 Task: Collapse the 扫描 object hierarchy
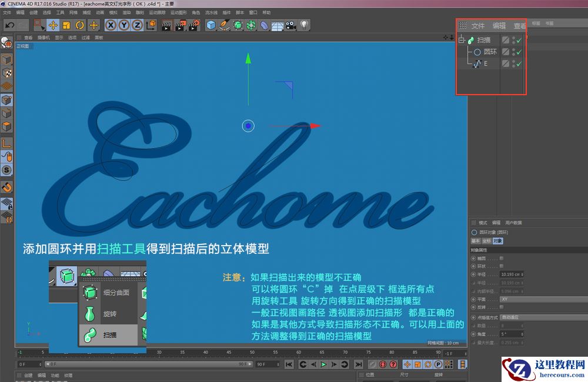(x=462, y=39)
